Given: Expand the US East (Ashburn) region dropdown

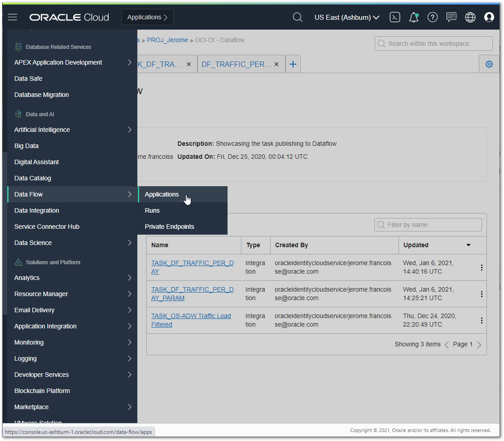Looking at the screenshot, I should tap(346, 17).
